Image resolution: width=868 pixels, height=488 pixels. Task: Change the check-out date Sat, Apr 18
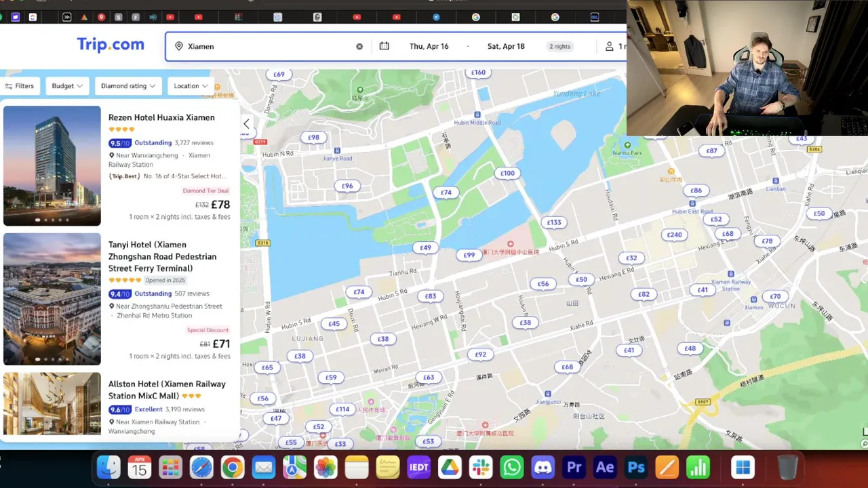[x=506, y=47]
